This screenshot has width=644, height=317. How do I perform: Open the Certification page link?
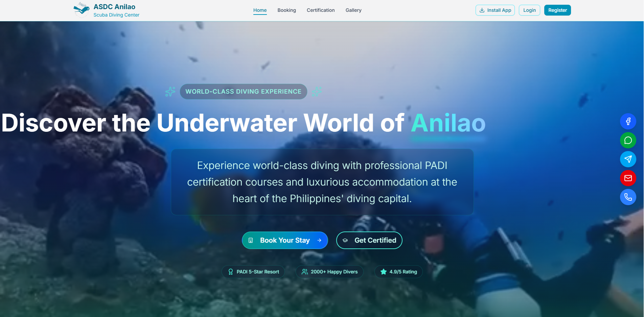tap(321, 10)
